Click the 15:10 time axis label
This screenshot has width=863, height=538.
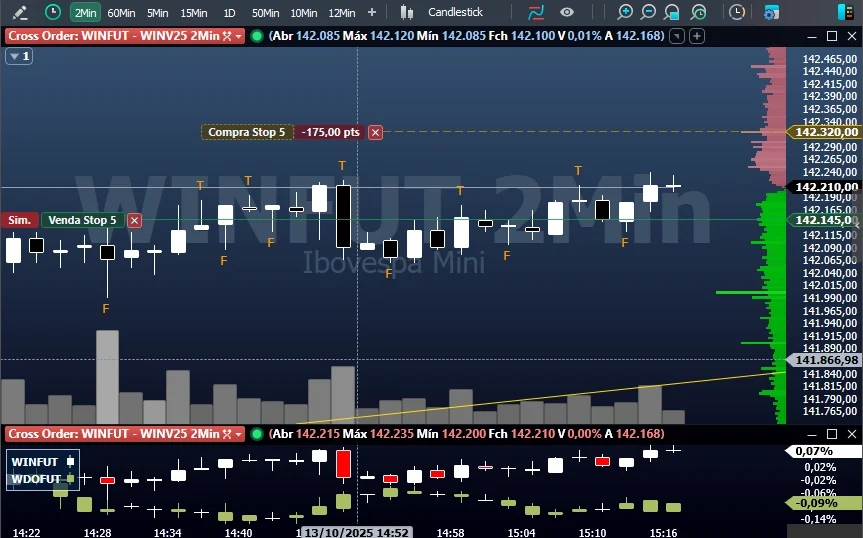click(x=592, y=532)
